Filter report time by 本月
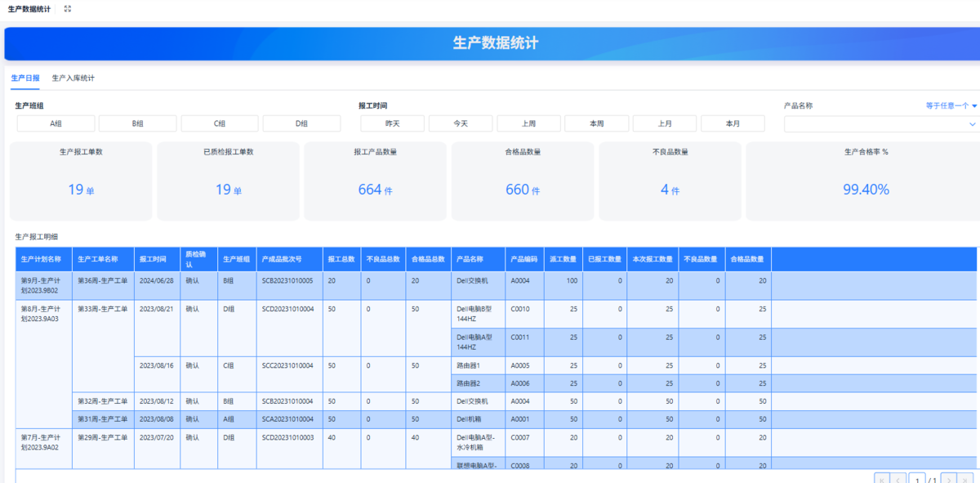980x483 pixels. (733, 123)
